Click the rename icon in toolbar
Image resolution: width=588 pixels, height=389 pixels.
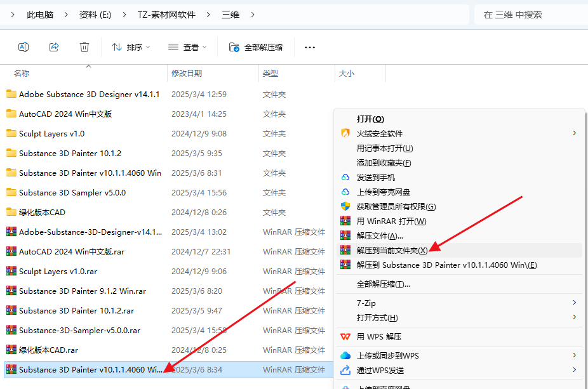pos(23,47)
